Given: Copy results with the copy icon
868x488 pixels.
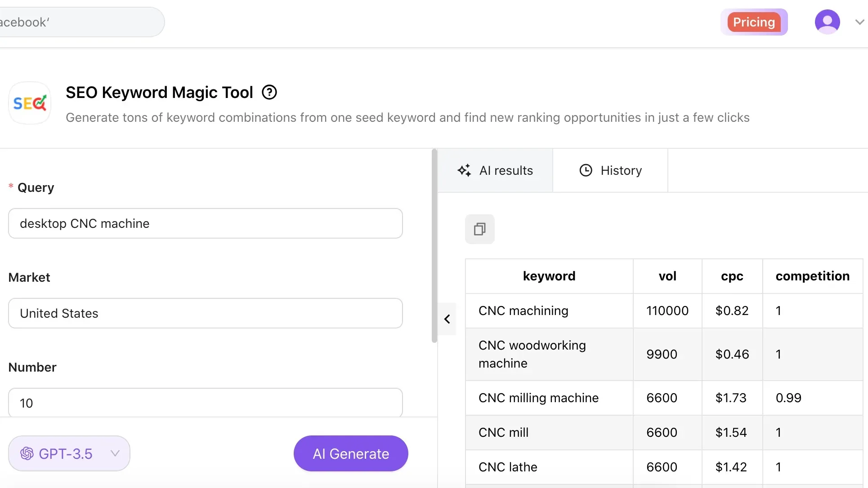Looking at the screenshot, I should point(479,229).
